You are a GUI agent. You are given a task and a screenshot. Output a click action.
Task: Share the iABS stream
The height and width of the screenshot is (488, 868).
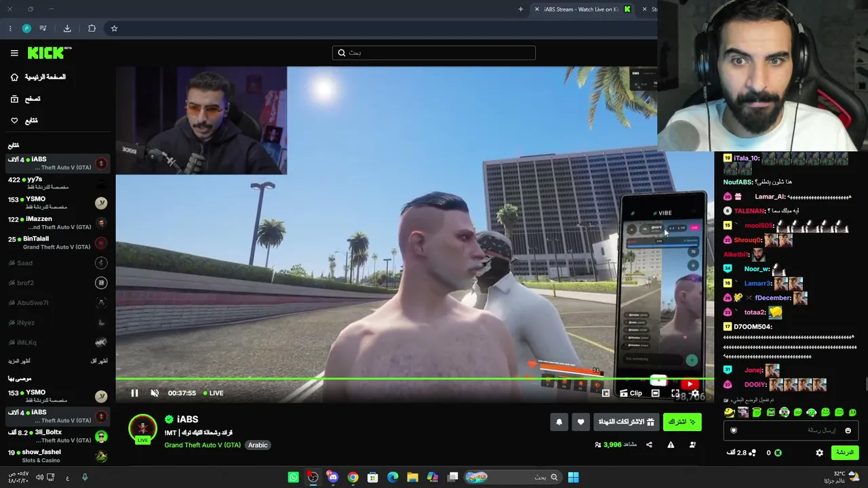click(649, 445)
